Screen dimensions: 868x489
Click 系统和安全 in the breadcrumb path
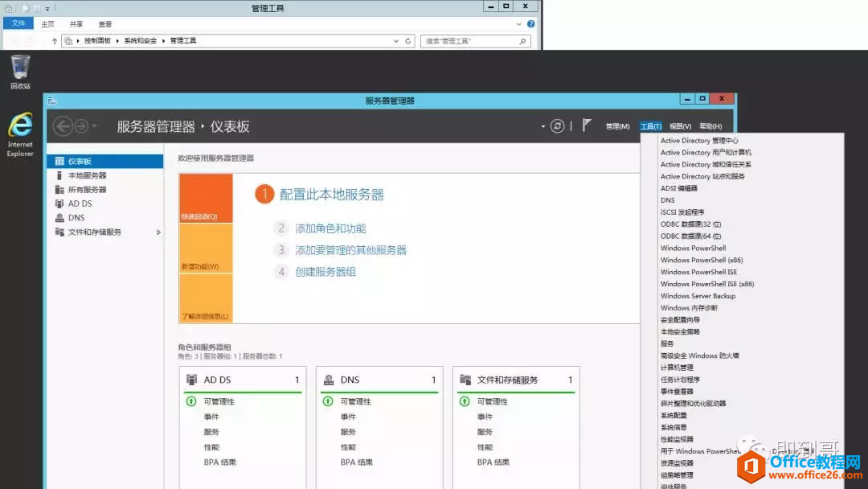coord(140,41)
